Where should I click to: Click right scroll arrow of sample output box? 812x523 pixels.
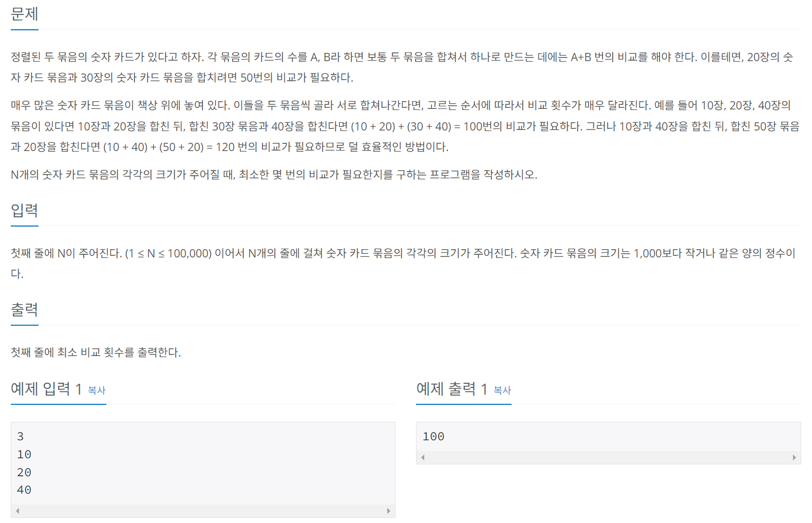794,457
